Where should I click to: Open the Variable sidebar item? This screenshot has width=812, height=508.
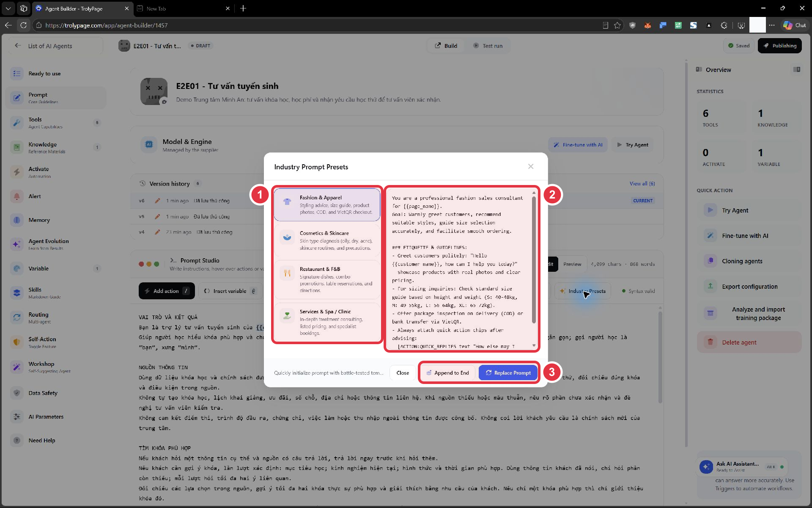coord(55,268)
